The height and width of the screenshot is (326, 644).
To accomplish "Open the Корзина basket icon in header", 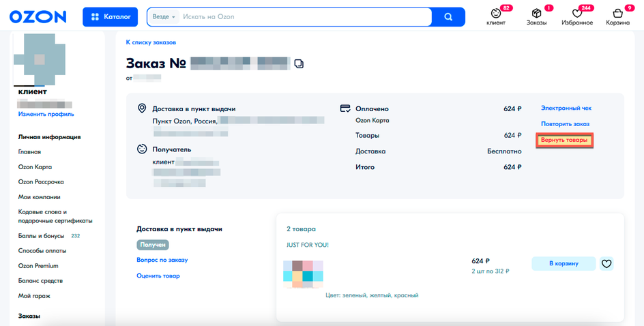I will point(617,14).
